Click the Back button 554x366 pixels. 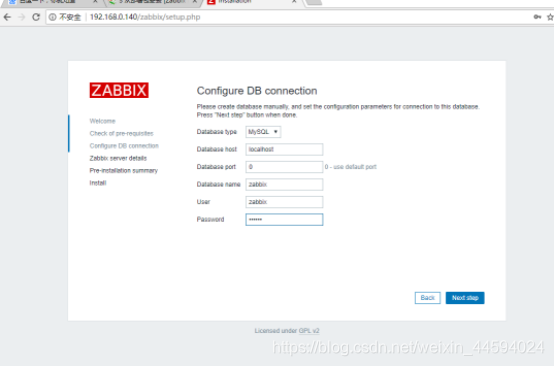click(428, 298)
